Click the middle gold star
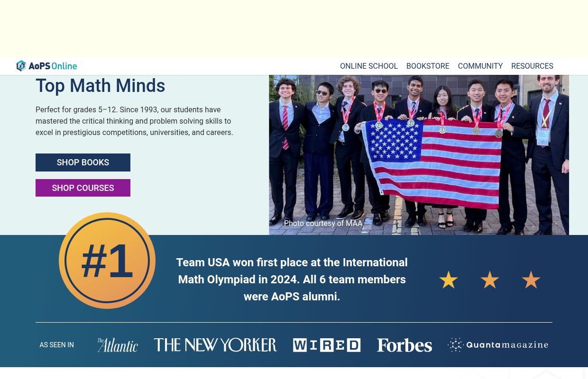The image size is (588, 379). [x=490, y=280]
